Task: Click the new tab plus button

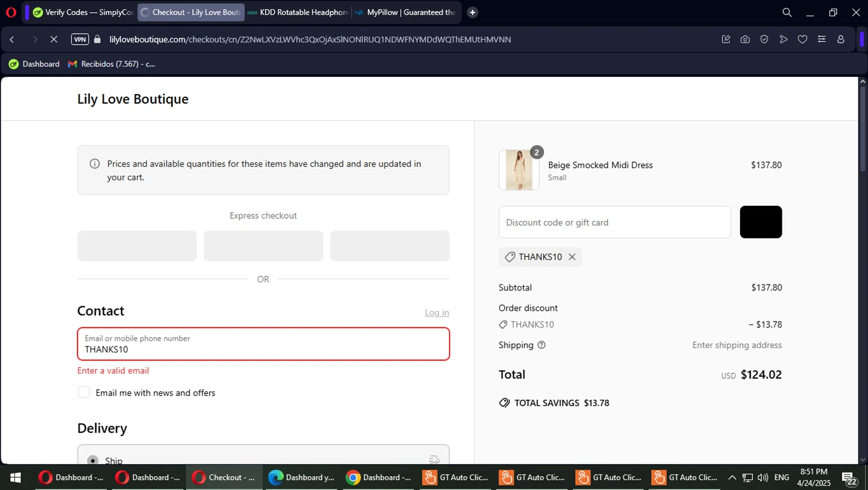Action: tap(472, 12)
